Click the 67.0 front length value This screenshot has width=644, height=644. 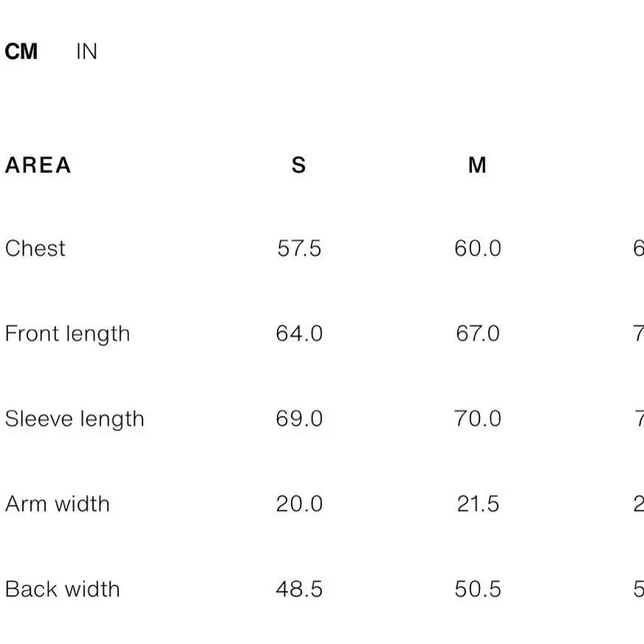click(477, 334)
